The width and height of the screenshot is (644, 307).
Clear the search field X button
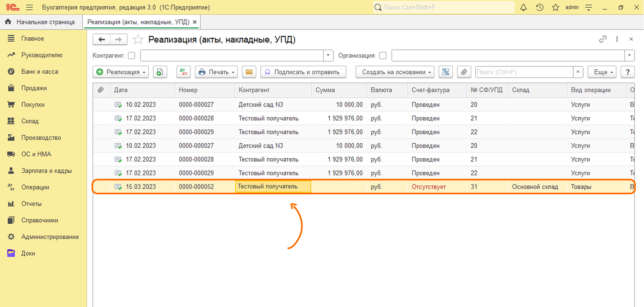(578, 72)
